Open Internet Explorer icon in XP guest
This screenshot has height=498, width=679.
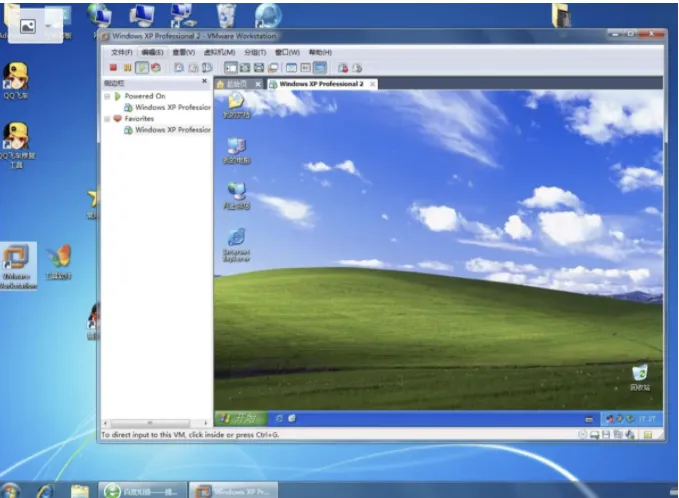(236, 245)
